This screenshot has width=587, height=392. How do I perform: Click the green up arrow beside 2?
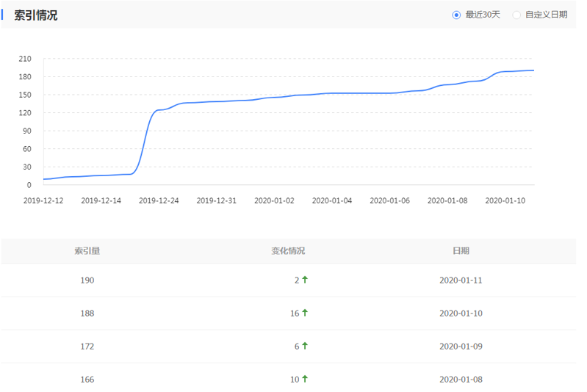(x=305, y=280)
